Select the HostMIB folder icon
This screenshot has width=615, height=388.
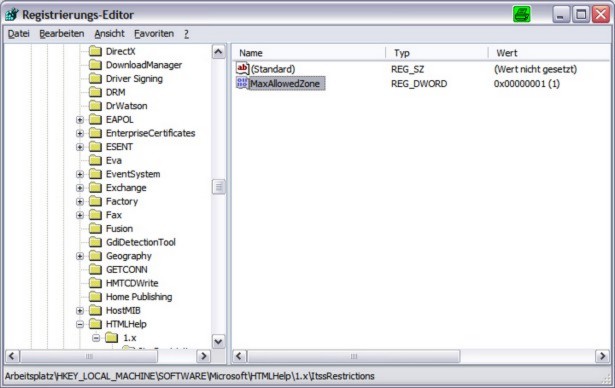[95, 311]
